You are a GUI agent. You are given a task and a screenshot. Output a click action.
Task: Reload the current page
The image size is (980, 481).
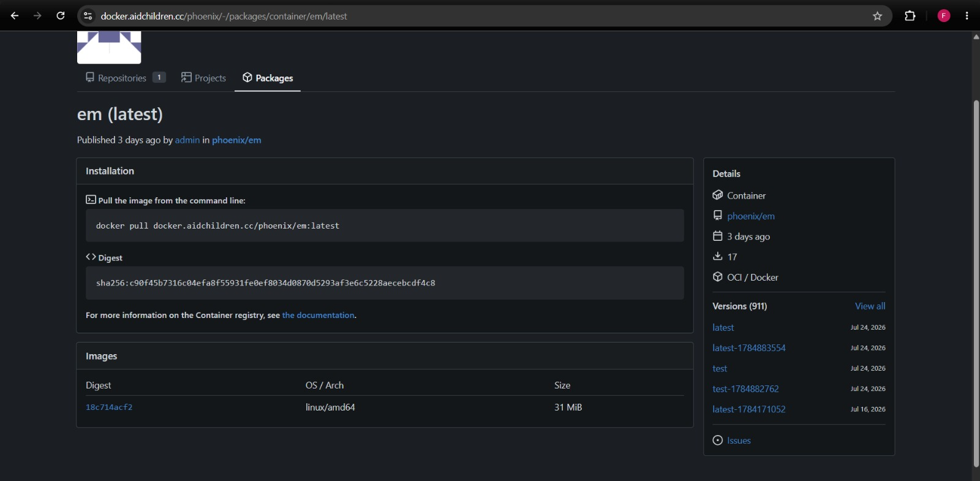click(x=61, y=16)
